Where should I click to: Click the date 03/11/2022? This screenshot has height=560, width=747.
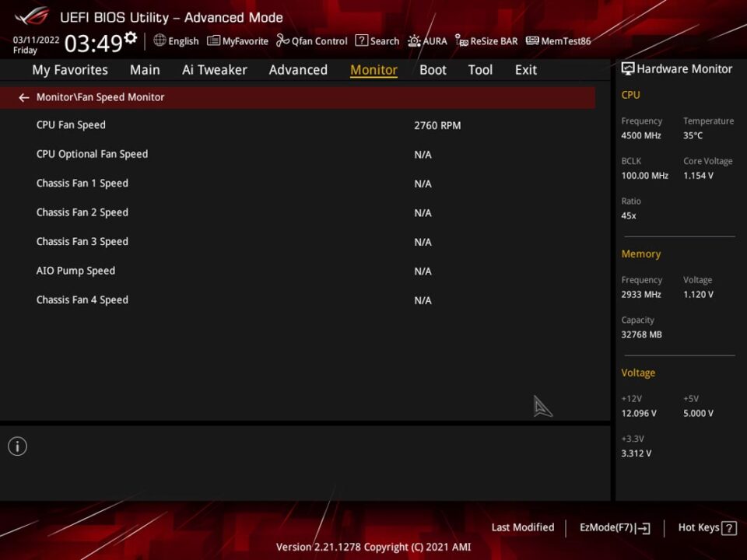coord(37,40)
